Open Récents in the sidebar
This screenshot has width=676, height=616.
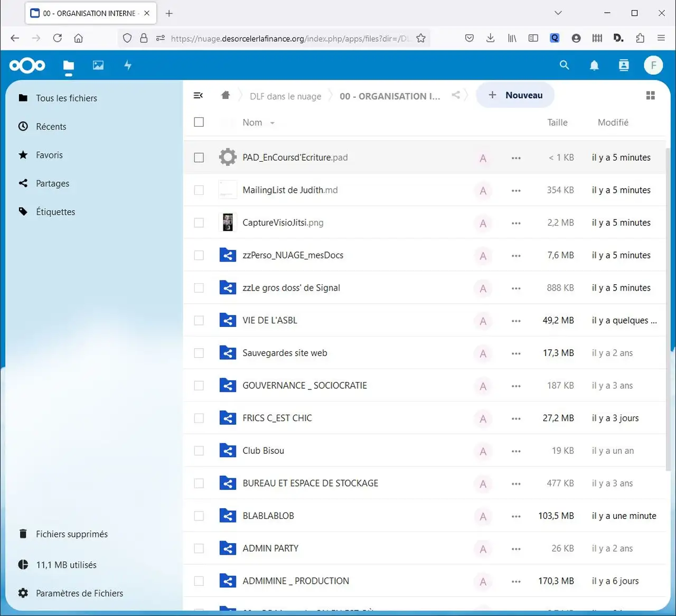click(x=51, y=127)
